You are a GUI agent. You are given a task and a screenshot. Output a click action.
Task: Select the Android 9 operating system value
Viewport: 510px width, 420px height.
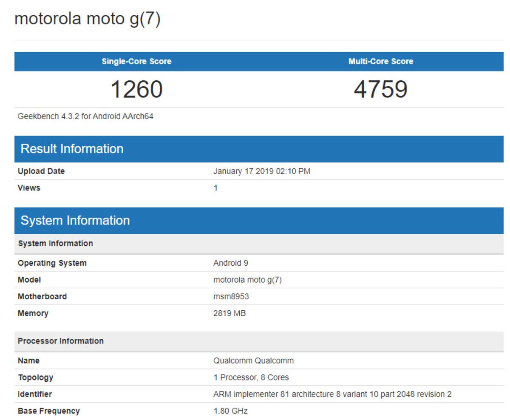[230, 263]
